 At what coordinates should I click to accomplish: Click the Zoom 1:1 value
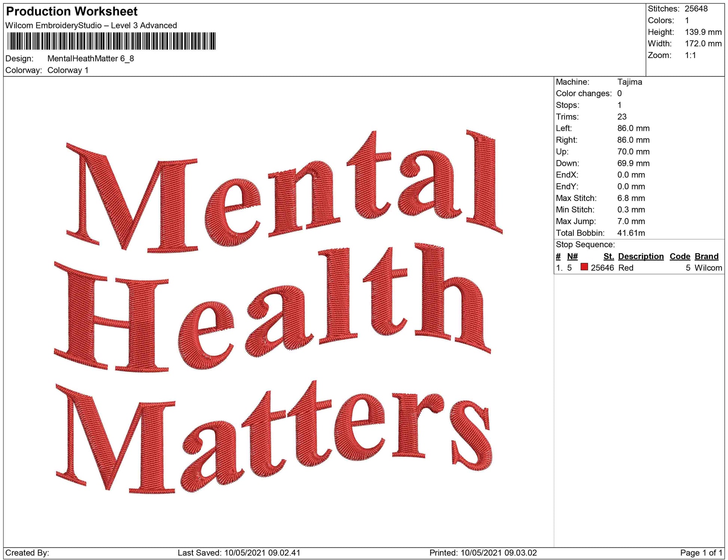tap(690, 55)
